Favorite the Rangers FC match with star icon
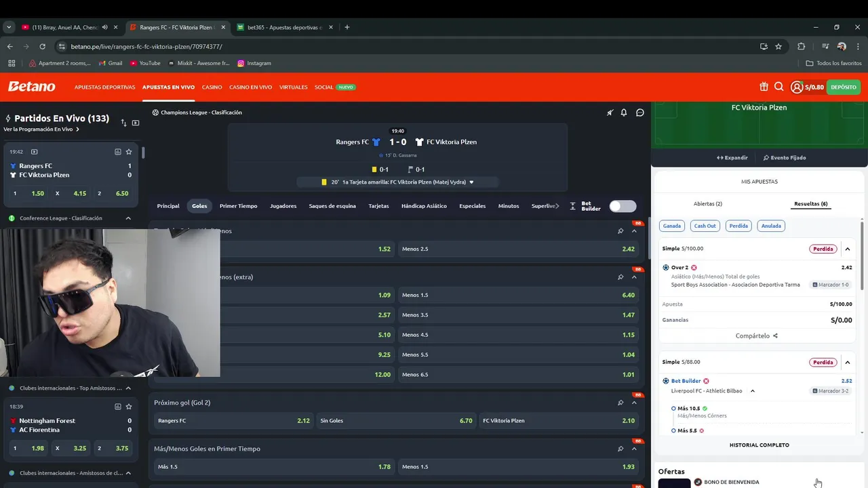 coord(128,152)
